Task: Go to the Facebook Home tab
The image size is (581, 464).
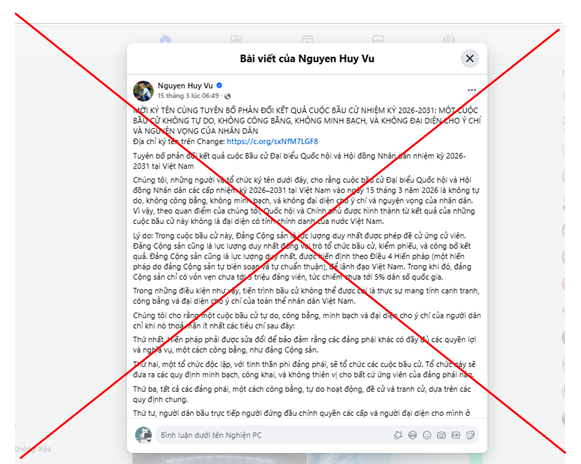Action: click(x=165, y=39)
